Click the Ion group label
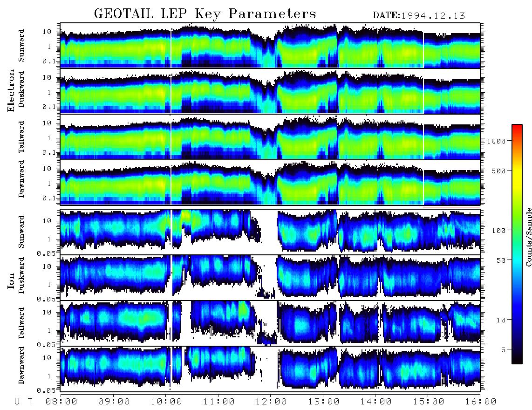This screenshot has width=532, height=410. pos(11,281)
